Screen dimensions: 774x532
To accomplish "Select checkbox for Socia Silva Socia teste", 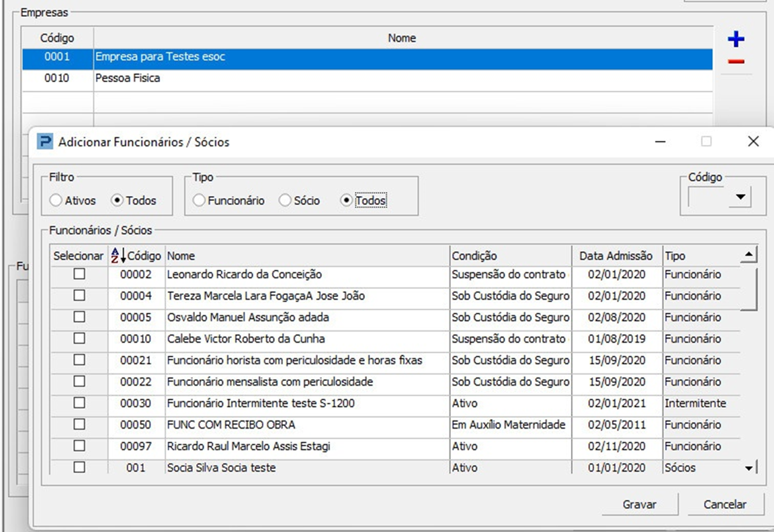I will tap(79, 468).
